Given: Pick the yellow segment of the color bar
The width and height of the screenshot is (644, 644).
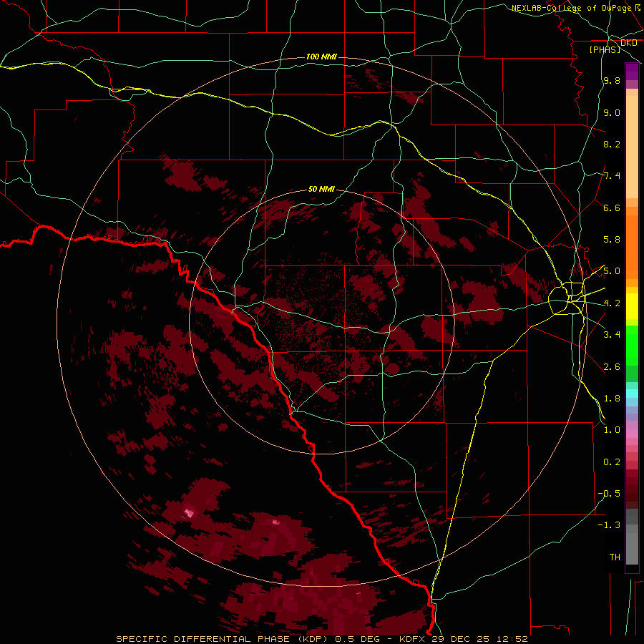Looking at the screenshot, I should click(632, 306).
